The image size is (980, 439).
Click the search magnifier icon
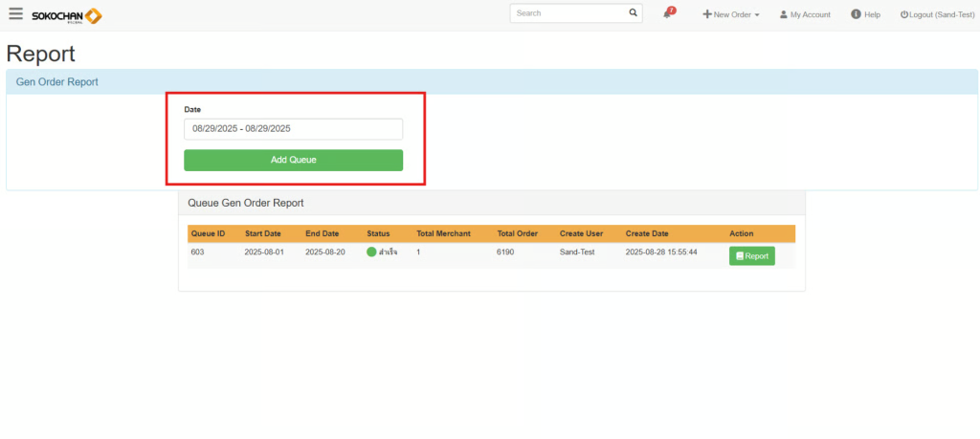click(633, 13)
